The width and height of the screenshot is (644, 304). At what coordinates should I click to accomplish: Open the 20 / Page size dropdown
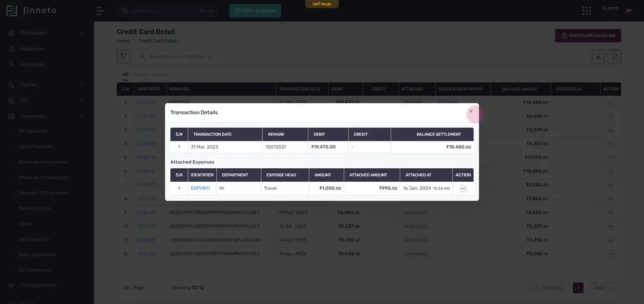[144, 288]
